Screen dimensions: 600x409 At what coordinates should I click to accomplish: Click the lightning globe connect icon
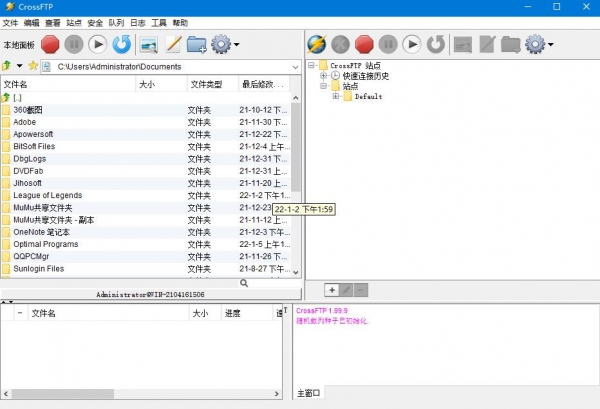[317, 45]
